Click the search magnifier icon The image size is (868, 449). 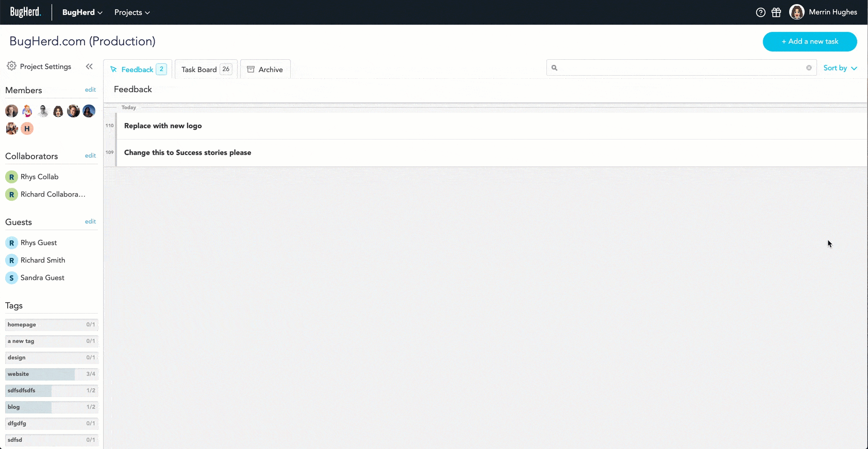tap(555, 68)
